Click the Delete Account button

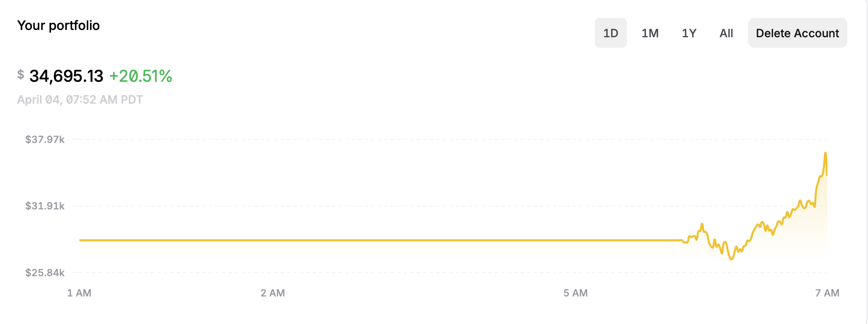797,33
